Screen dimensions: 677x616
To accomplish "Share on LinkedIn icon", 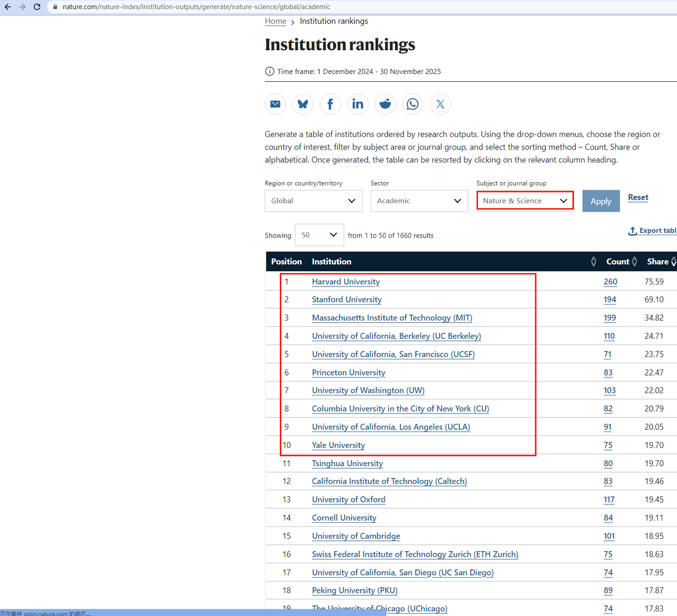I will click(358, 104).
